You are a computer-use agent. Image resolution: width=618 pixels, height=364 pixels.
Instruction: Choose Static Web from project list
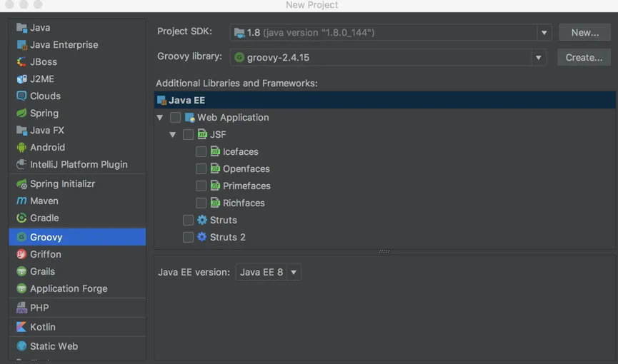[54, 346]
